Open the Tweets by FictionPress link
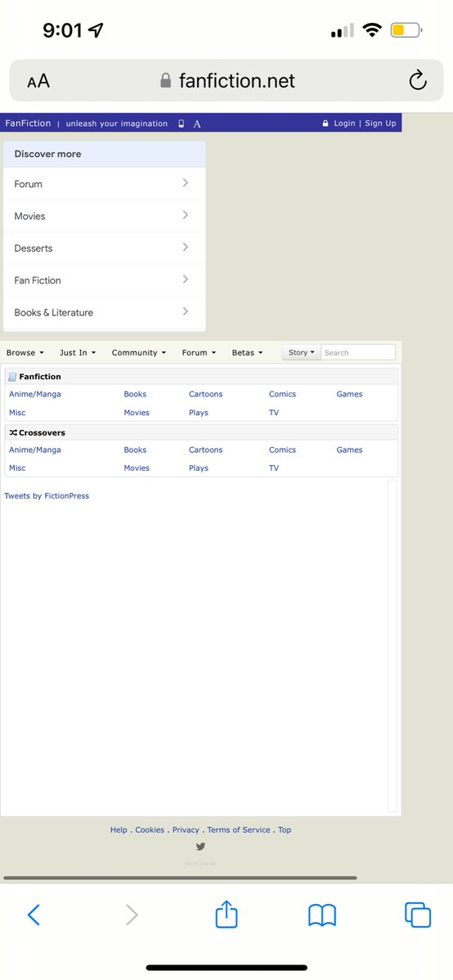Viewport: 453px width, 980px height. point(47,496)
